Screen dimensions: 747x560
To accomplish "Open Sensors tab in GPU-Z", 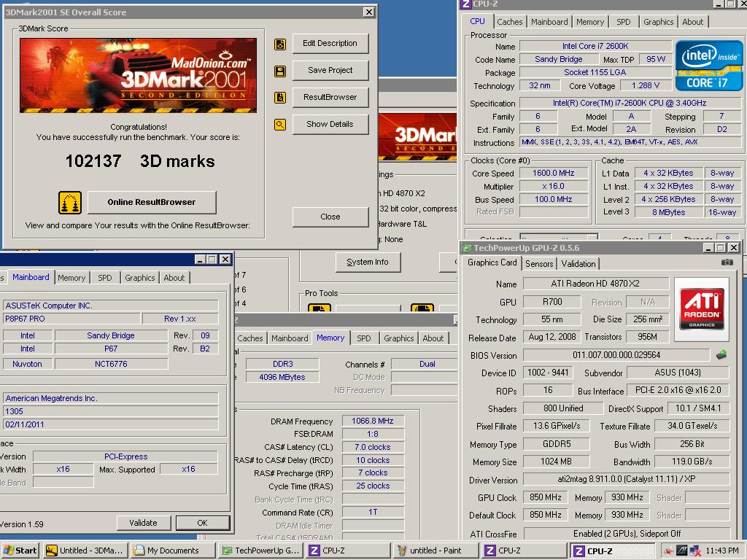I will click(539, 264).
